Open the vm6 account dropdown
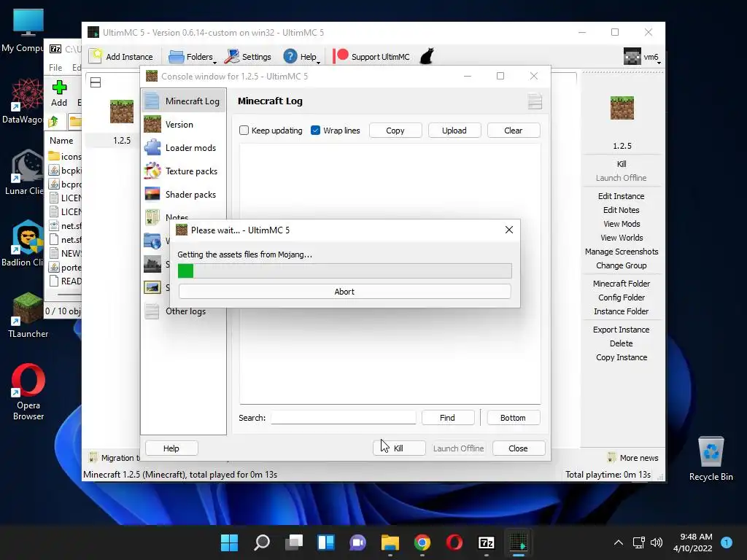The height and width of the screenshot is (560, 747). pos(642,57)
